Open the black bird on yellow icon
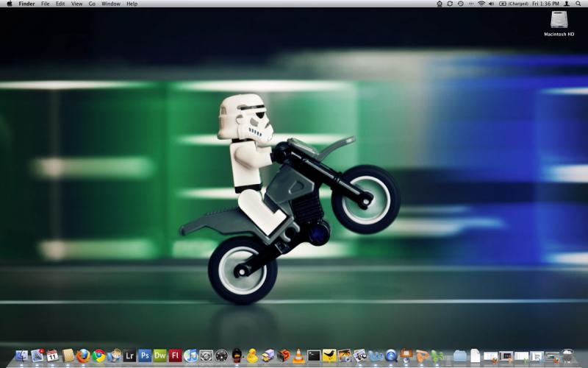Screen dimensions: 588x368 (x=329, y=355)
